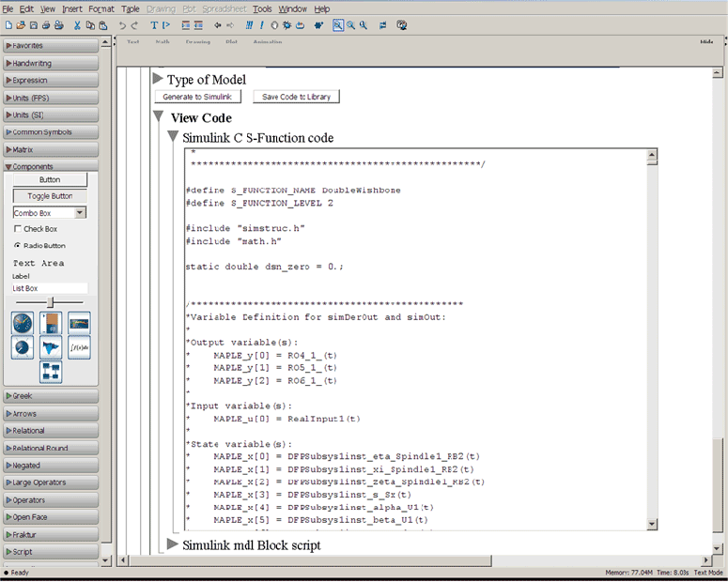Screen dimensions: 728x582
Task: Open the Tools menu
Action: pos(262,8)
